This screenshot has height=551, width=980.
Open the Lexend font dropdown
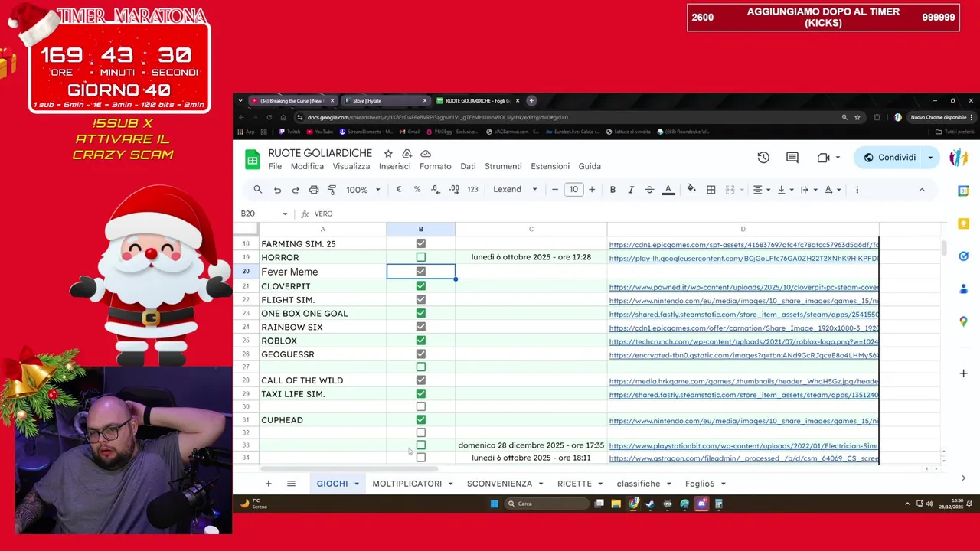[x=514, y=190]
